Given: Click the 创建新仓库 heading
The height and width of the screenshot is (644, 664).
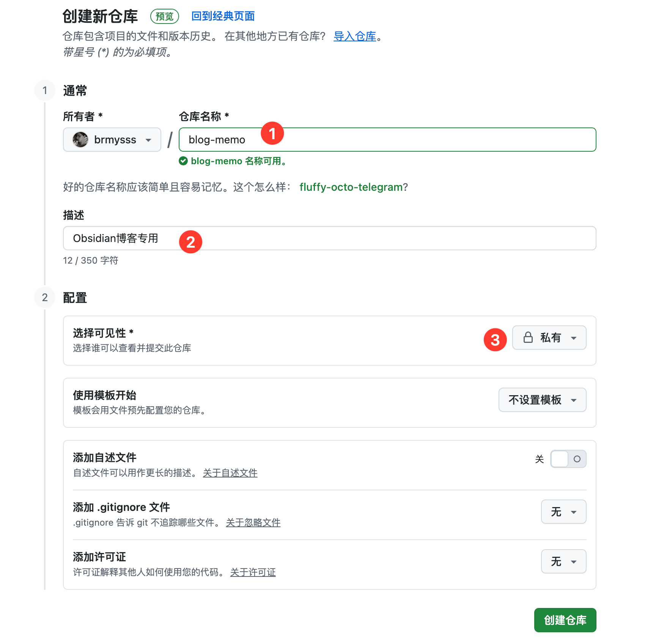Looking at the screenshot, I should click(x=100, y=16).
